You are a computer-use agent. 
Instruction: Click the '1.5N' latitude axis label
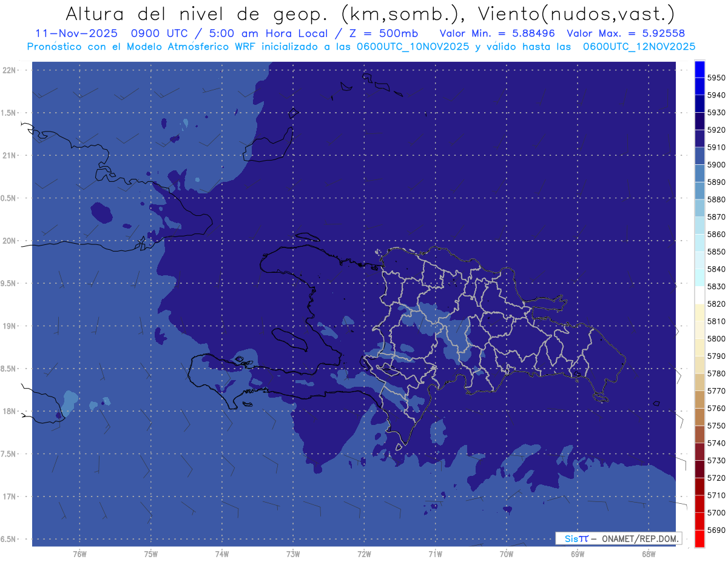[9, 113]
